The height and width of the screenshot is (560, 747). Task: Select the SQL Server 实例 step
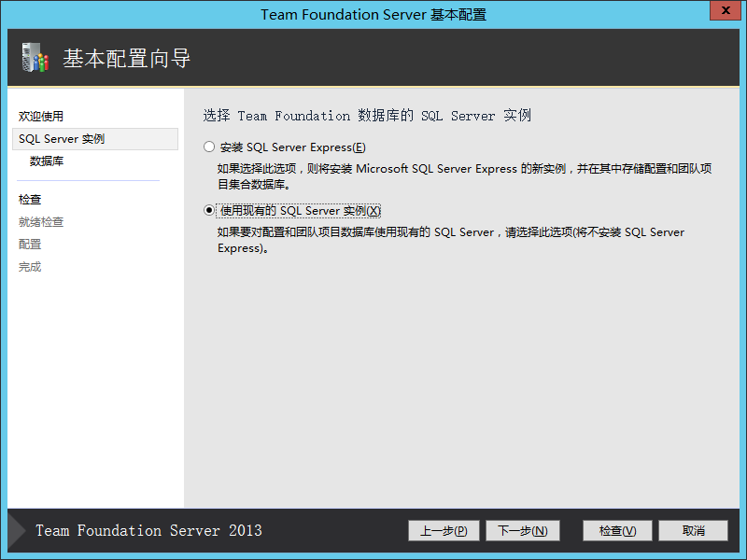click(95, 139)
